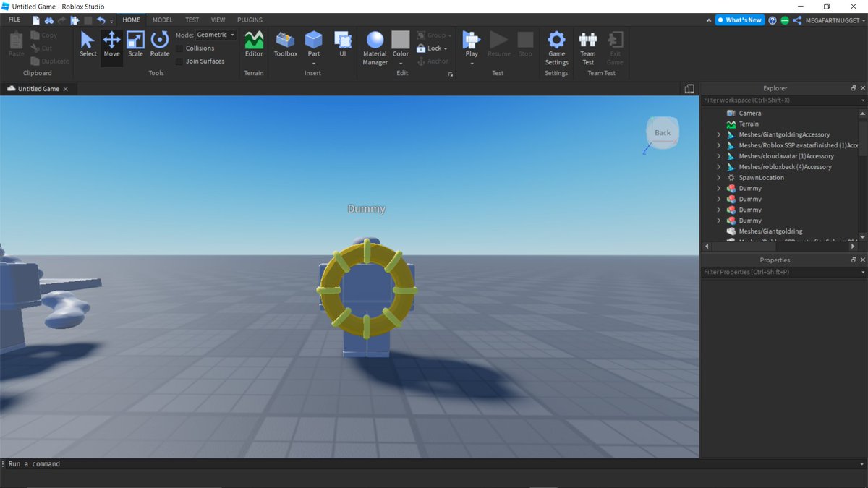This screenshot has height=488, width=868.
Task: Select Terrain in the Explorer tree
Action: (749, 124)
